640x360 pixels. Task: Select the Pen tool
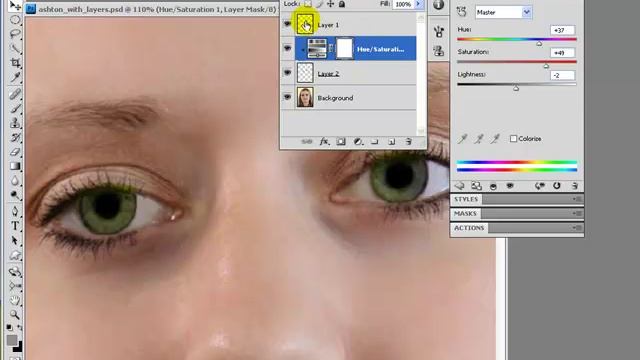[15, 211]
